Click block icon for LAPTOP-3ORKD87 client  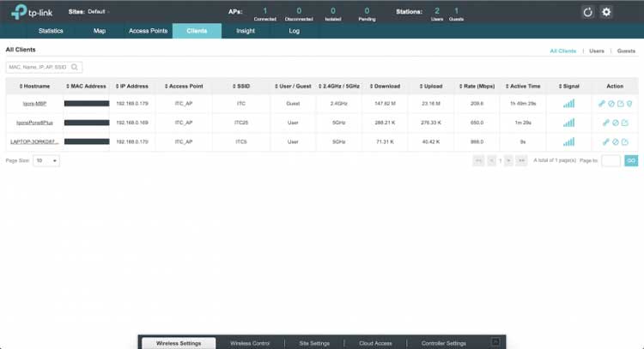point(616,141)
